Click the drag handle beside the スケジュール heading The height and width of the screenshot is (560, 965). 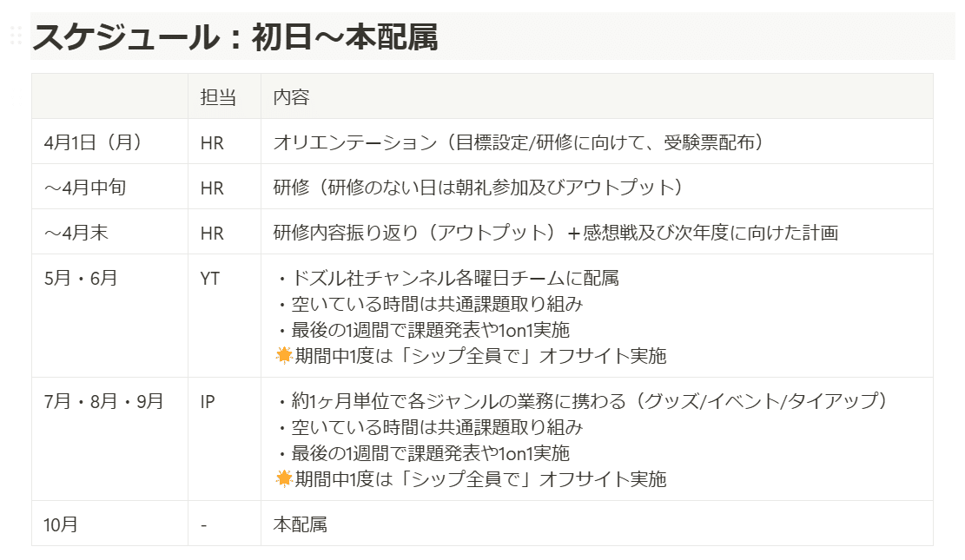16,36
